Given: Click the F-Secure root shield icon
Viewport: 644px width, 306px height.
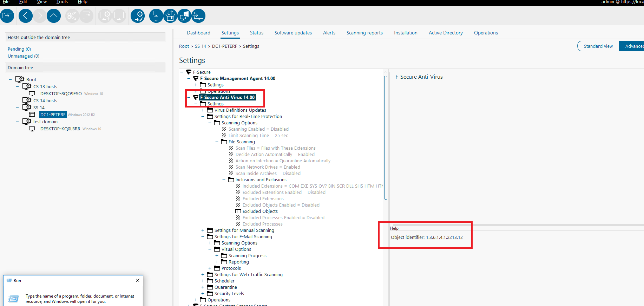Looking at the screenshot, I should pyautogui.click(x=189, y=72).
